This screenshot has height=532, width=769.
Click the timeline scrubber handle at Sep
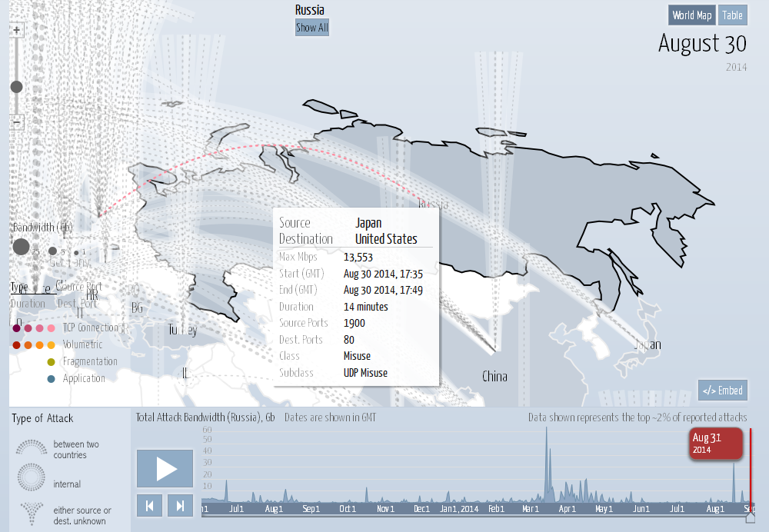coord(751,517)
